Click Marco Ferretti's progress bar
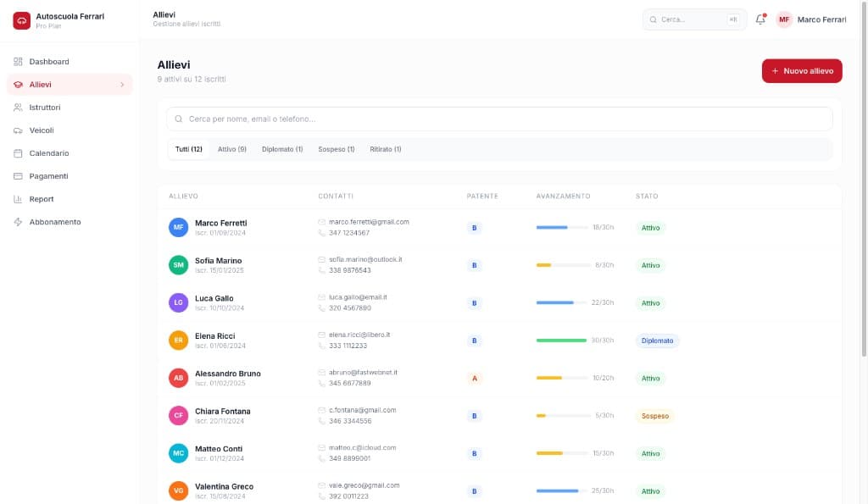Screen dimensions: 868x504 (x=563, y=228)
